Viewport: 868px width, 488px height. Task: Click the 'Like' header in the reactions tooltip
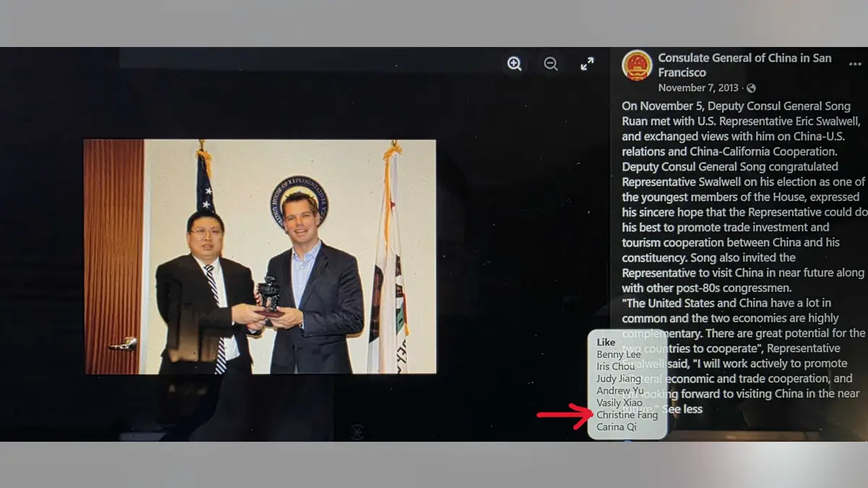(x=605, y=342)
